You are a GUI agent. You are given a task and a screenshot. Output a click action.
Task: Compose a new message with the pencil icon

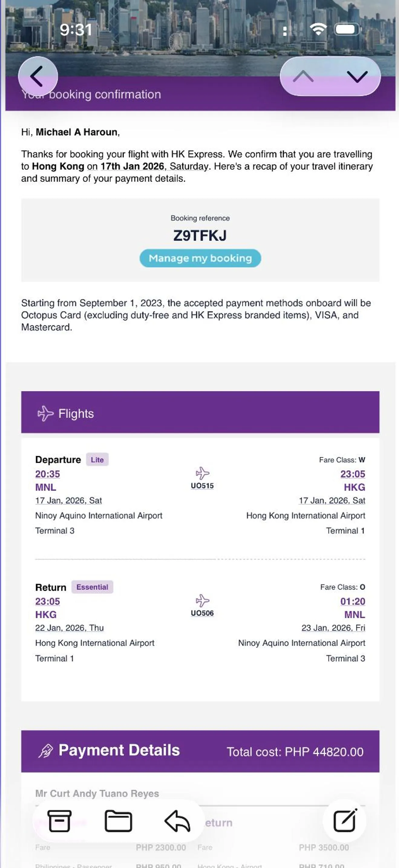[345, 821]
